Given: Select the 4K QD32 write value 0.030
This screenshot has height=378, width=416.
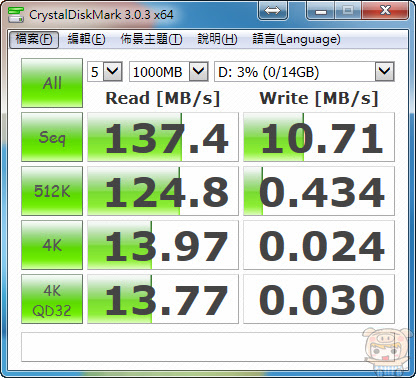Looking at the screenshot, I should point(319,299).
